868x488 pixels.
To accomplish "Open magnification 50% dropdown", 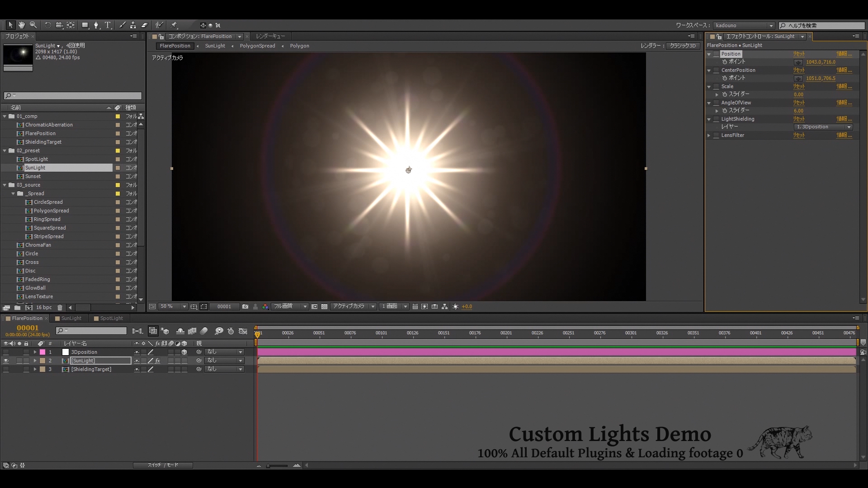I will [173, 306].
